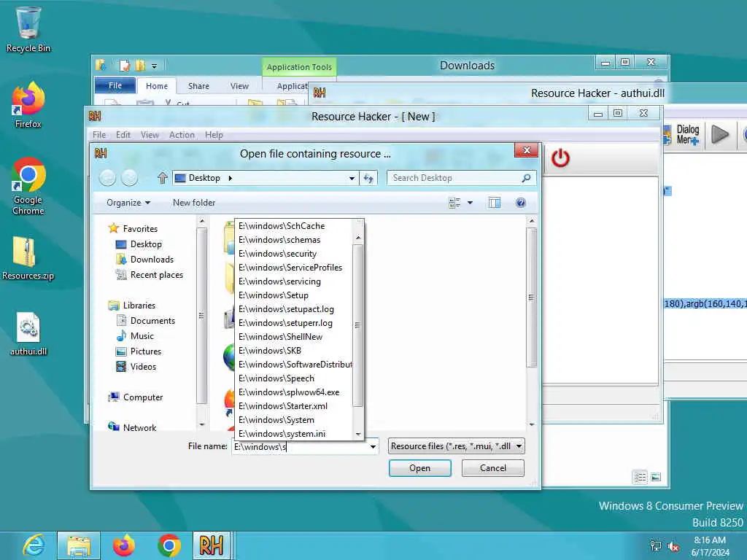Image resolution: width=747 pixels, height=560 pixels.
Task: Select Share tab in Downloads window
Action: point(198,86)
